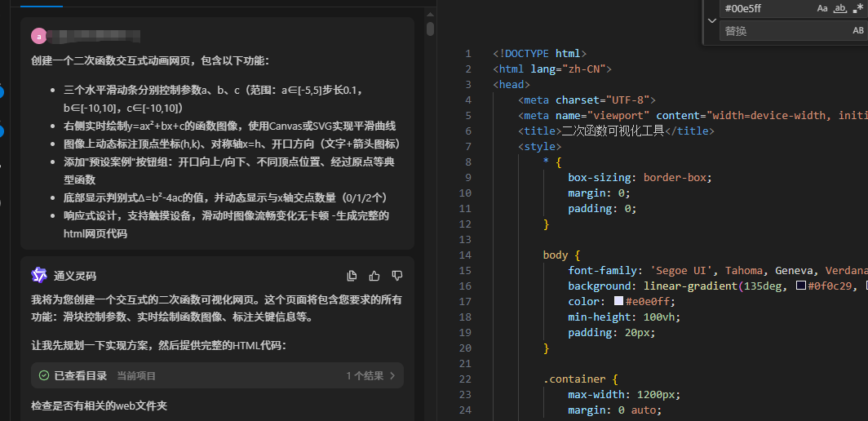Click the title text 二次函数可视化工具
The height and width of the screenshot is (421, 868).
point(613,131)
